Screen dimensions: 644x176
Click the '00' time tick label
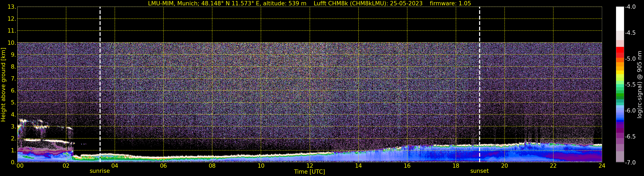pyautogui.click(x=20, y=166)
